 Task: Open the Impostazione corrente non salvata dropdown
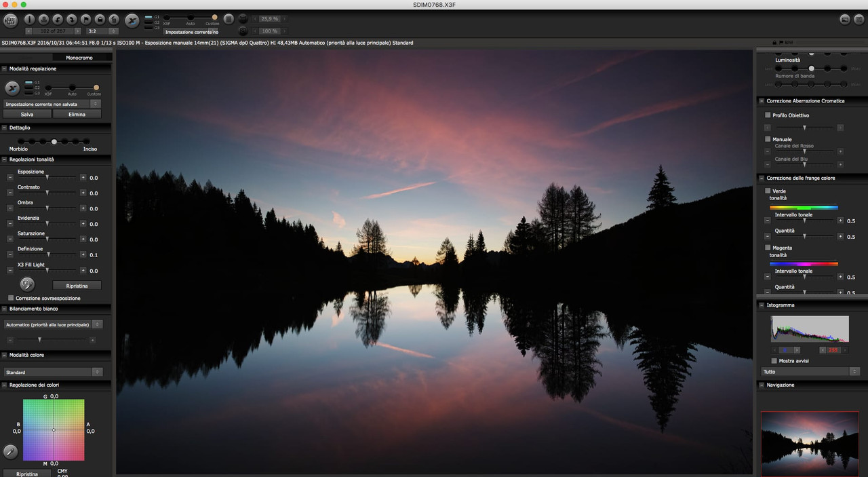coord(52,104)
